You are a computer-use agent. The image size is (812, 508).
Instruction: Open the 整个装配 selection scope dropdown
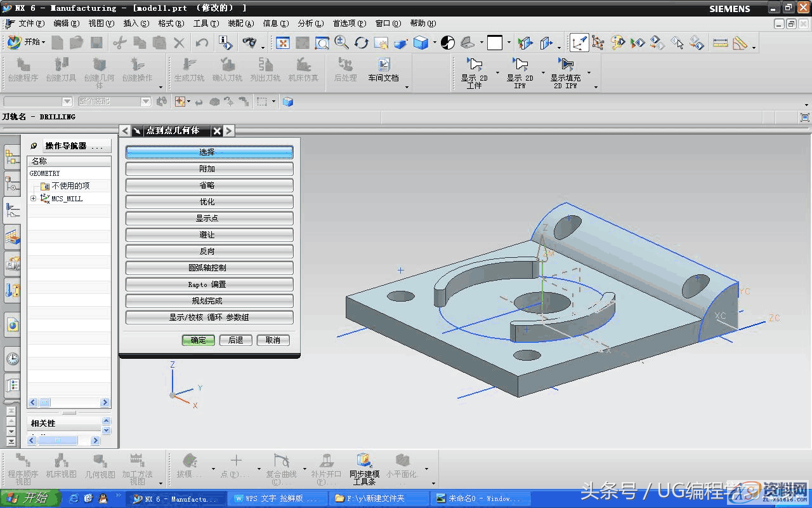146,102
